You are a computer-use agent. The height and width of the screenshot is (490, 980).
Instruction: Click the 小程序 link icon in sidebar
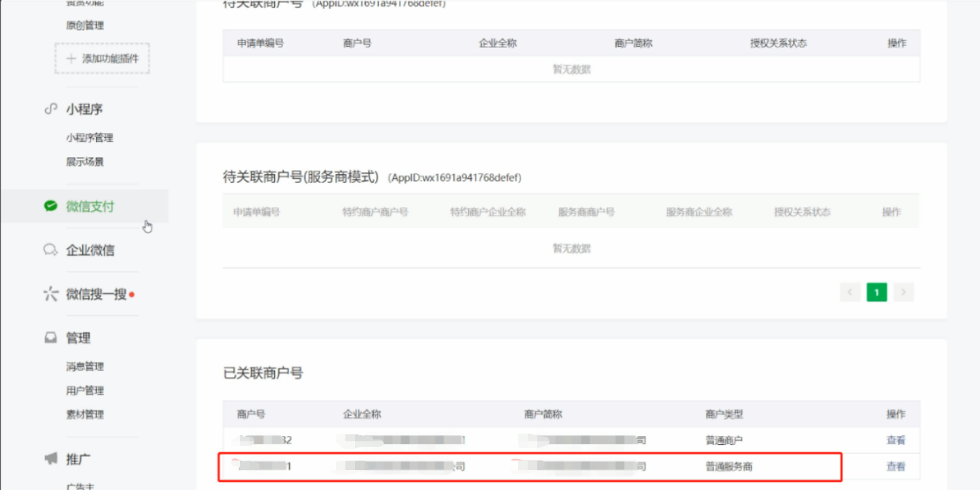click(50, 109)
